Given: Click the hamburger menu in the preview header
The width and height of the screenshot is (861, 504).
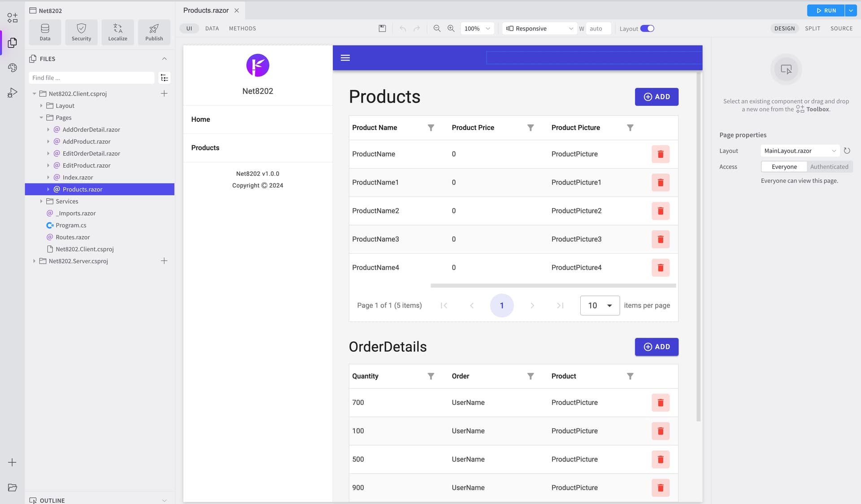Looking at the screenshot, I should [x=345, y=58].
